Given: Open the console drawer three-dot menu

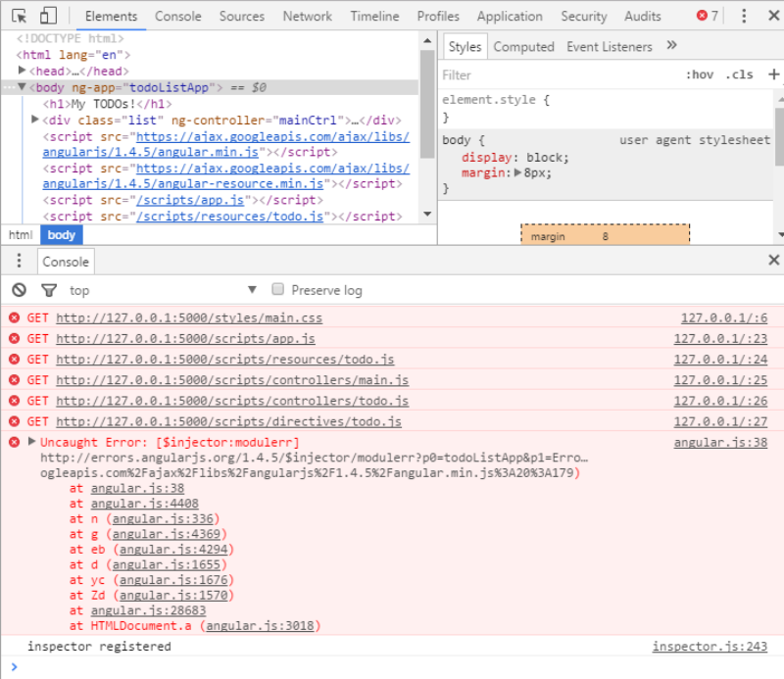Looking at the screenshot, I should pos(18,261).
